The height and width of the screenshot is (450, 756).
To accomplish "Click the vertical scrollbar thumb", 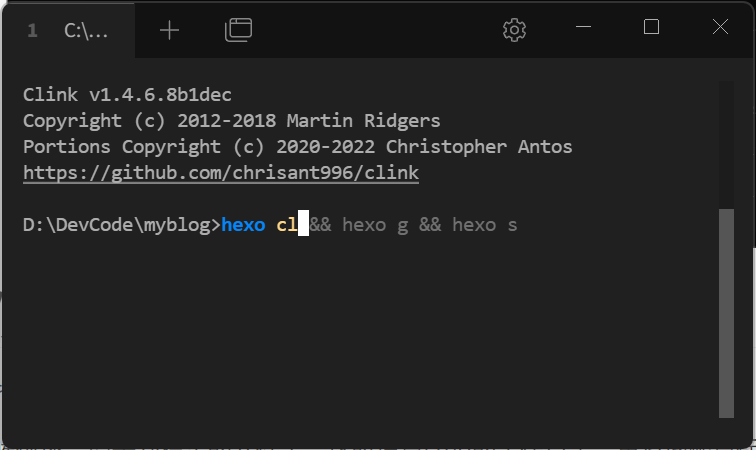I will click(x=726, y=313).
